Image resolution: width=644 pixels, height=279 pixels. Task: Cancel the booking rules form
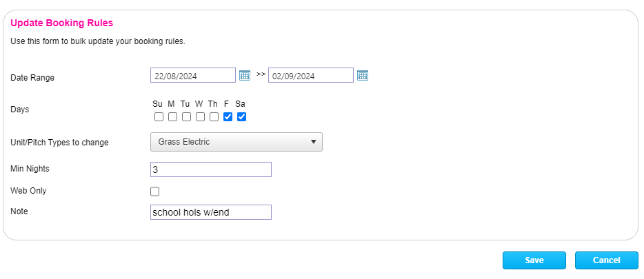click(x=607, y=260)
